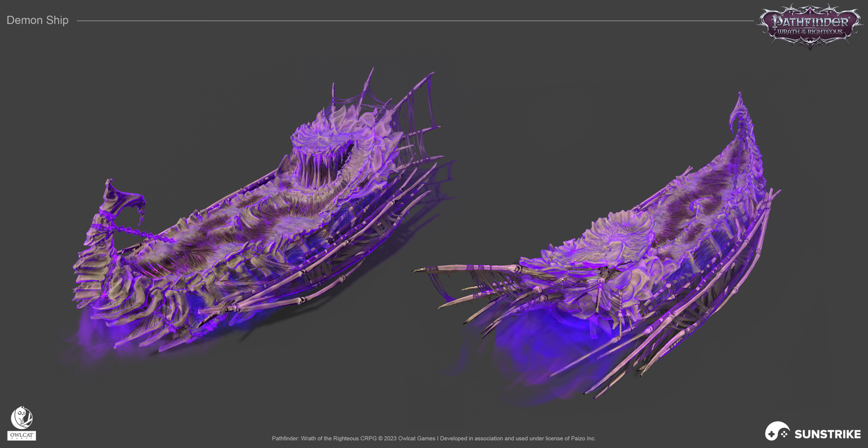Click the bone oars along the left ship's hull

tap(316, 280)
